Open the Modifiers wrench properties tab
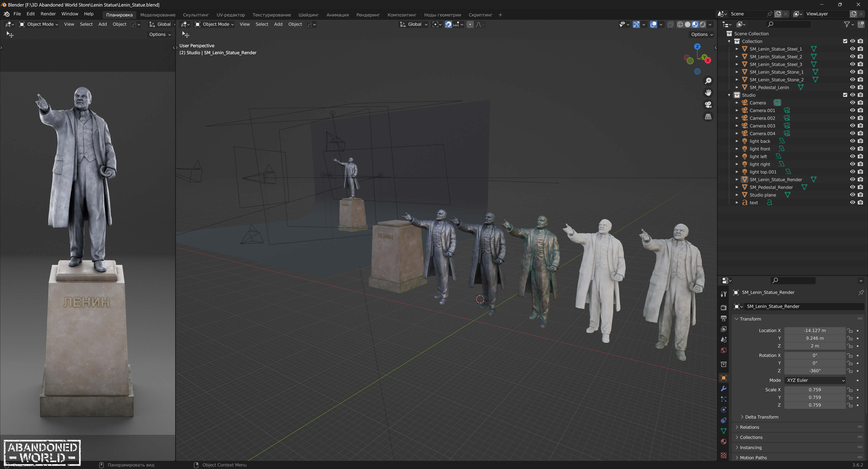Viewport: 868px width, 469px height. 723,388
